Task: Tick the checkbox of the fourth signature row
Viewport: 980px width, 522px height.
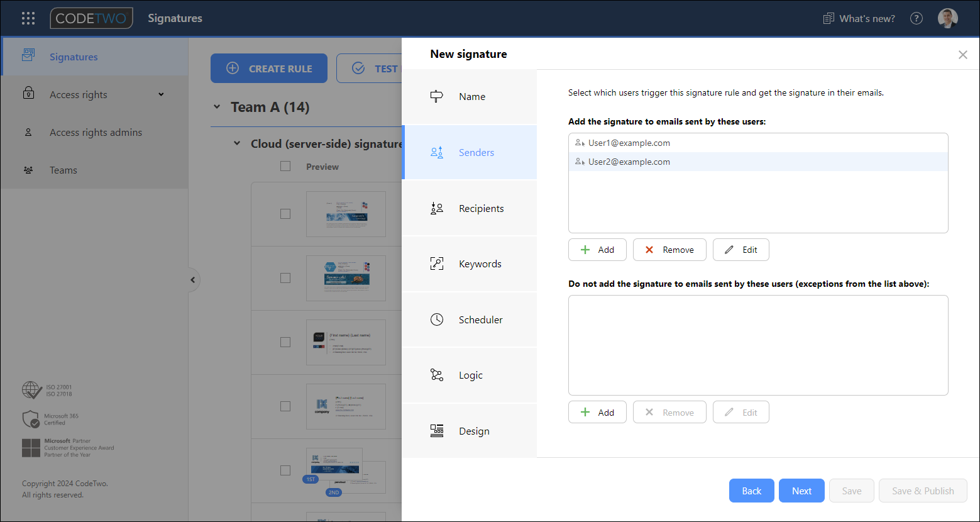Action: [285, 406]
